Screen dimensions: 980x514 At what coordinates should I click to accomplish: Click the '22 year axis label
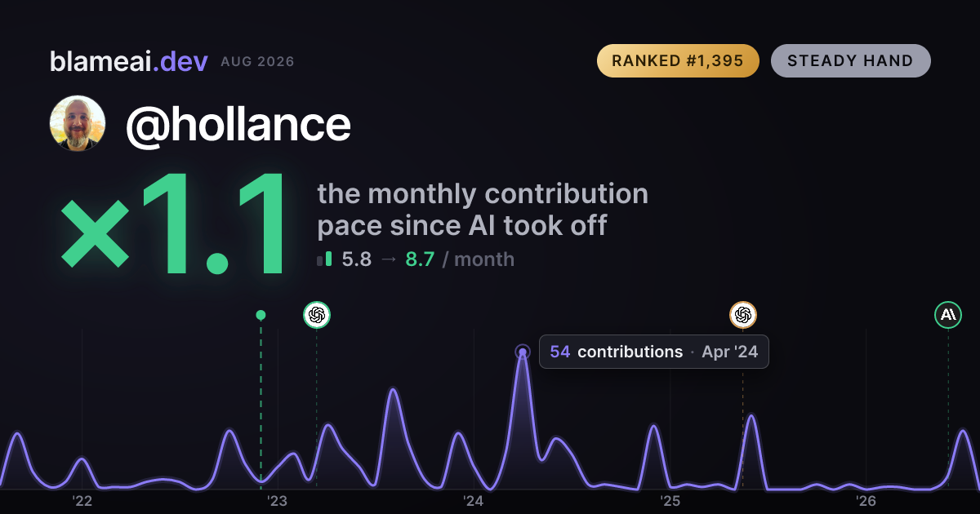tap(82, 500)
